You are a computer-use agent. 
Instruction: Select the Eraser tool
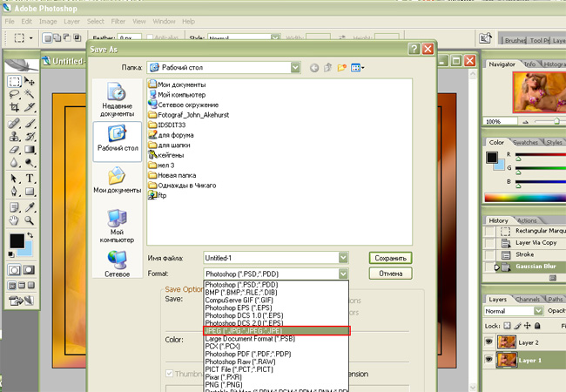click(15, 150)
